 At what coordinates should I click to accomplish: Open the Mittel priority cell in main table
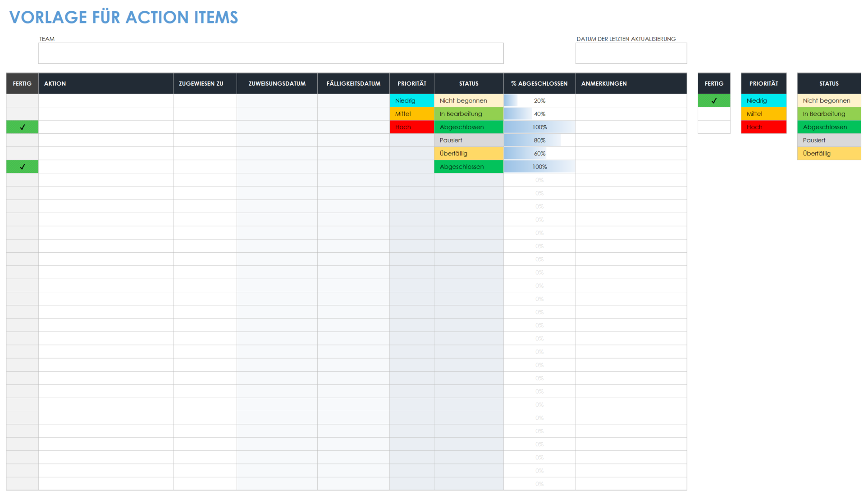coord(412,114)
